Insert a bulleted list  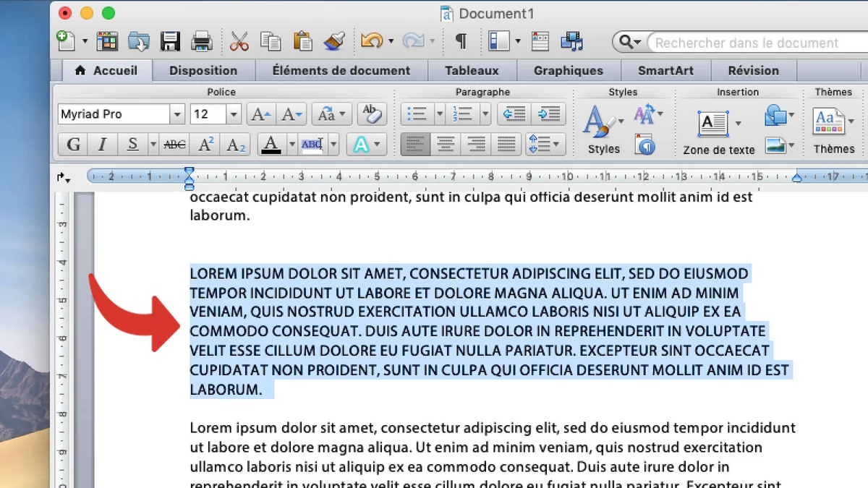click(416, 114)
